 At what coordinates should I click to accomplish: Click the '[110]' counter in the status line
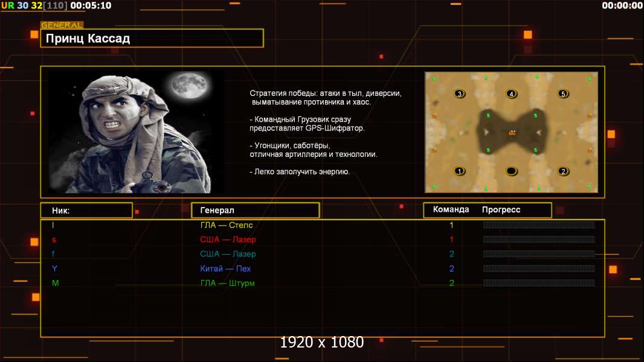(x=56, y=5)
